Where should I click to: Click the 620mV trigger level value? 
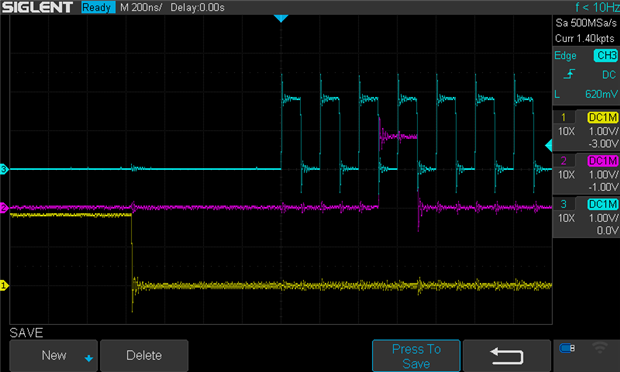[601, 94]
